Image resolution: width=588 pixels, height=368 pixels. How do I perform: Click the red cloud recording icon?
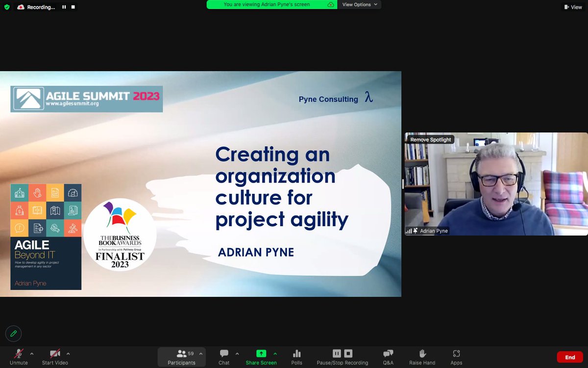coord(21,7)
